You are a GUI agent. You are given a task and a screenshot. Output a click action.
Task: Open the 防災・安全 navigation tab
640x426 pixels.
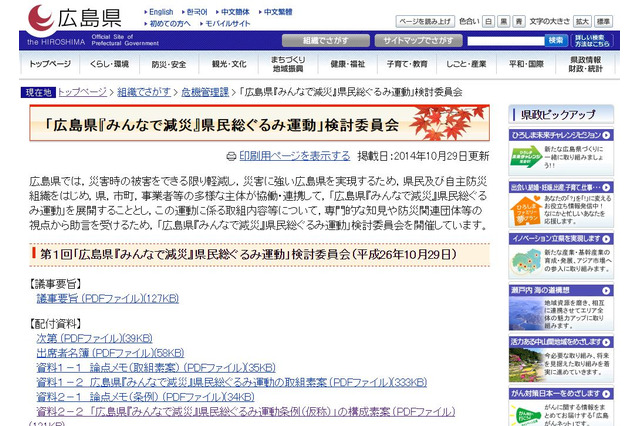click(169, 64)
